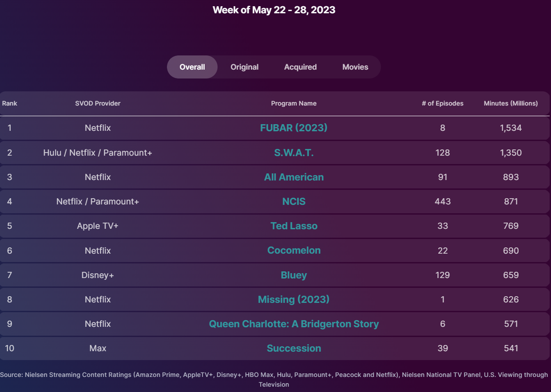Open the Movies tab
Image resolution: width=551 pixels, height=392 pixels.
coord(355,67)
